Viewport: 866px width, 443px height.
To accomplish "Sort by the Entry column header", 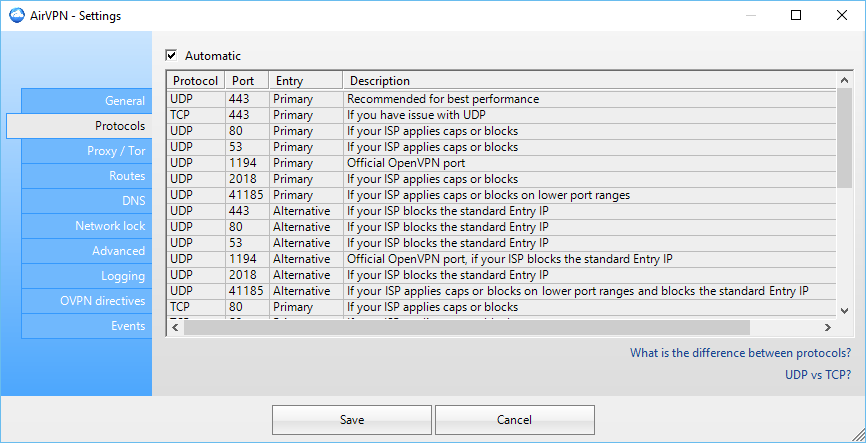I will pyautogui.click(x=306, y=81).
